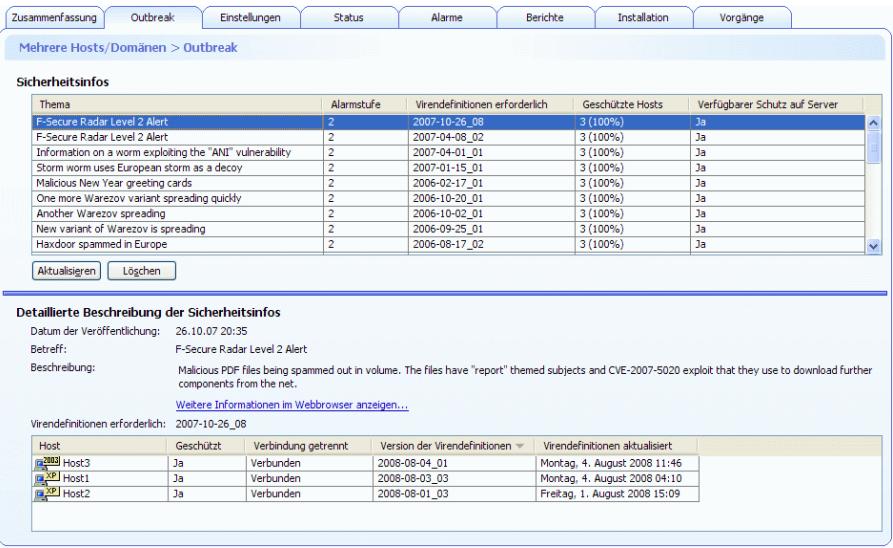Click the 2006-02-17_01 definitions cell

(x=492, y=183)
